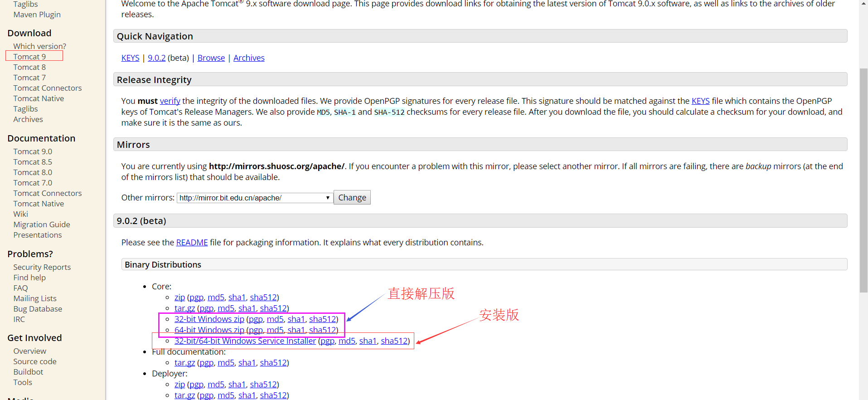Viewport: 868px width, 400px height.
Task: Open Tomcat 8.0 documentation
Action: click(33, 172)
